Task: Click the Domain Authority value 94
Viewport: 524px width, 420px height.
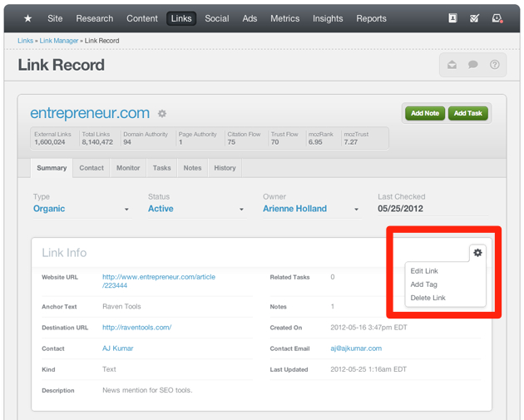Action: pos(127,142)
